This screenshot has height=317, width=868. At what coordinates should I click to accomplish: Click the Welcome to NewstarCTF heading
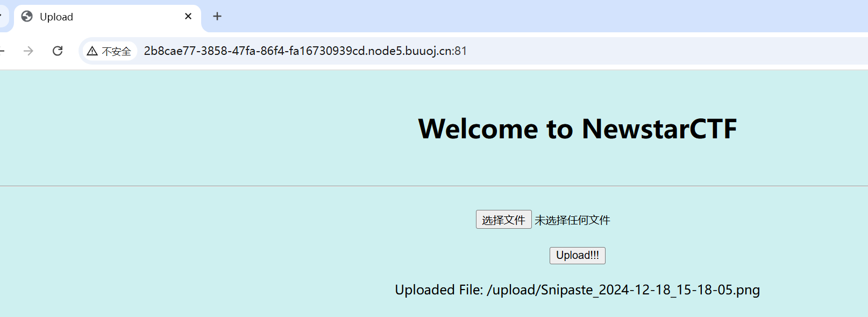click(x=578, y=129)
